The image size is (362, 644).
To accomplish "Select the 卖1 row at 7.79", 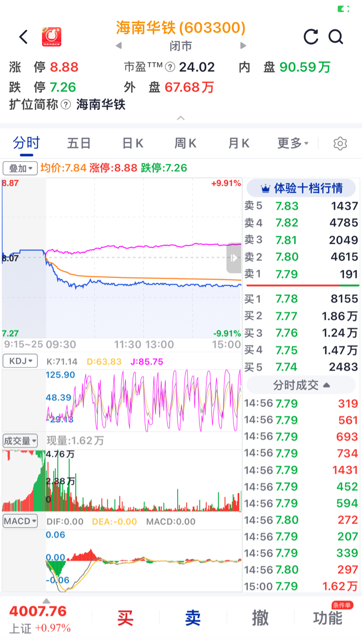I will click(x=301, y=274).
